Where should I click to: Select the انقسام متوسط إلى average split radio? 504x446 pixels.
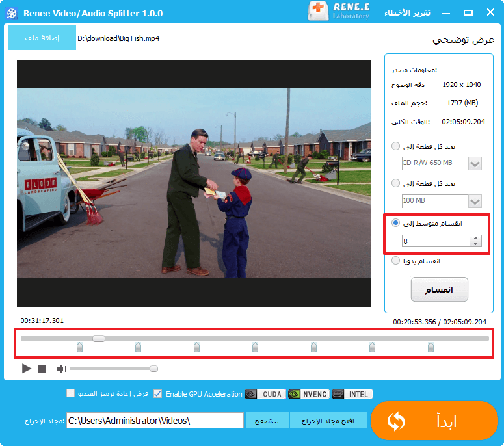395,223
